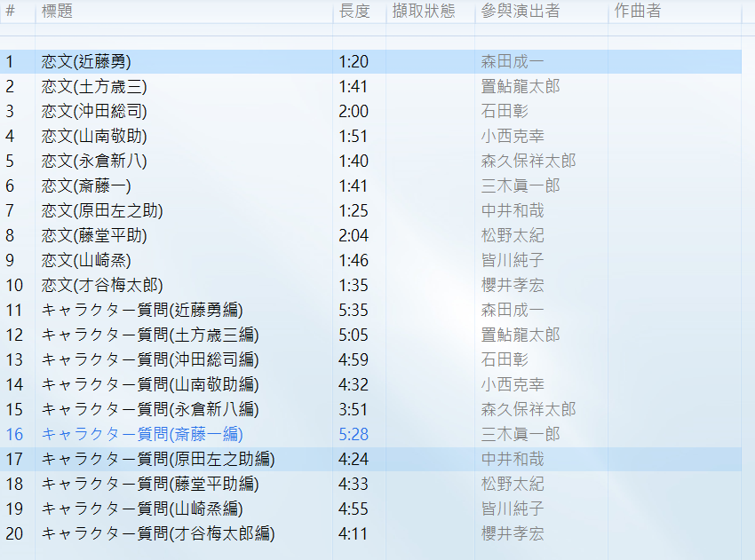Click artist 石田彰 in track 3 row
Image resolution: width=755 pixels, height=560 pixels.
[x=505, y=111]
